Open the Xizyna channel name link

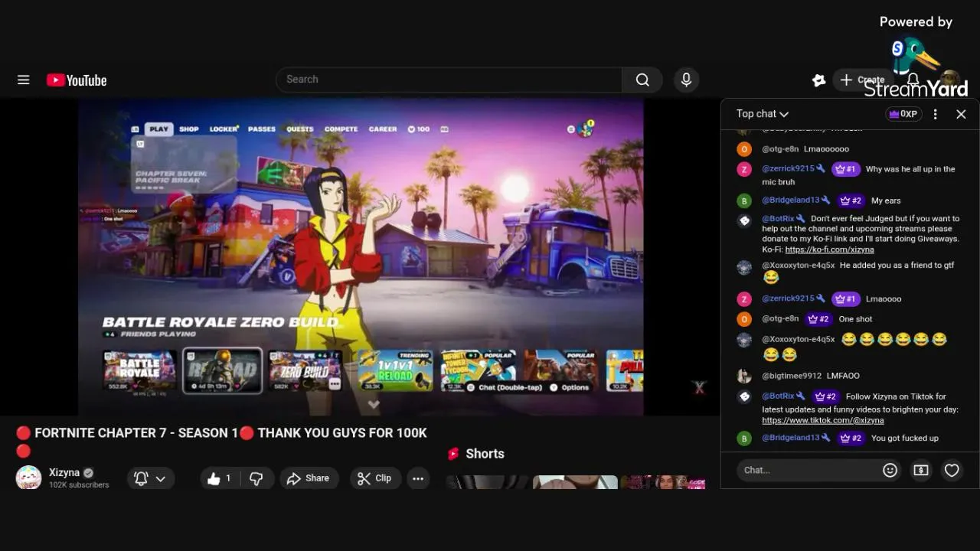64,472
